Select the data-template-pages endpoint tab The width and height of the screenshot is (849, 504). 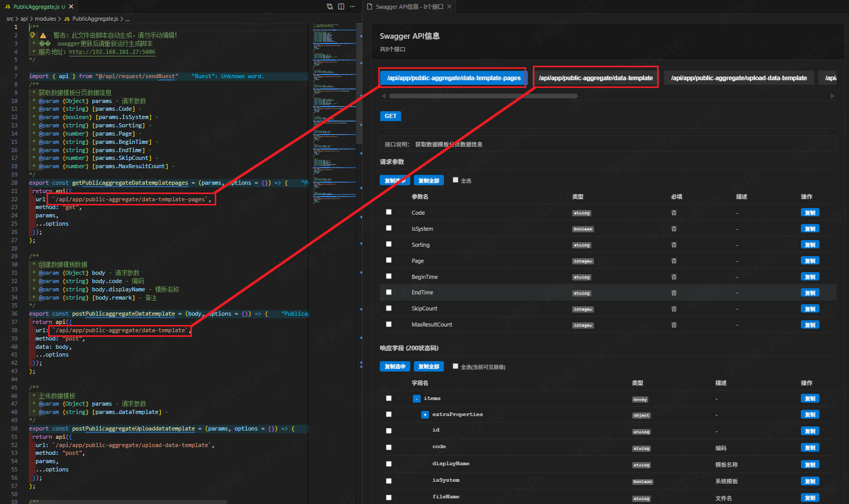point(454,78)
